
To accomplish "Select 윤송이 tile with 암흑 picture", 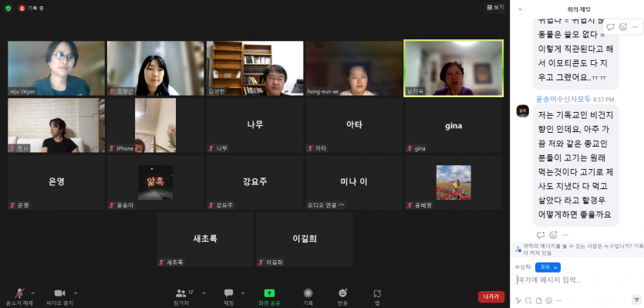I will click(155, 182).
